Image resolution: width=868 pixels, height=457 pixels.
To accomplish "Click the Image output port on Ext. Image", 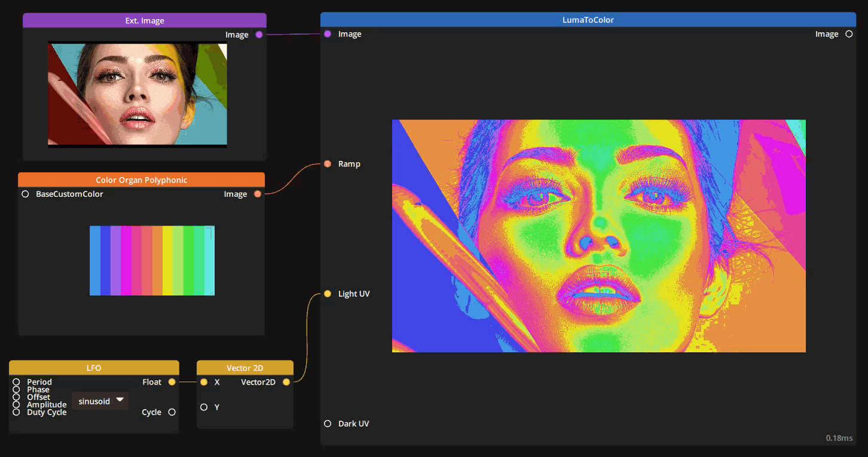I will pos(259,35).
